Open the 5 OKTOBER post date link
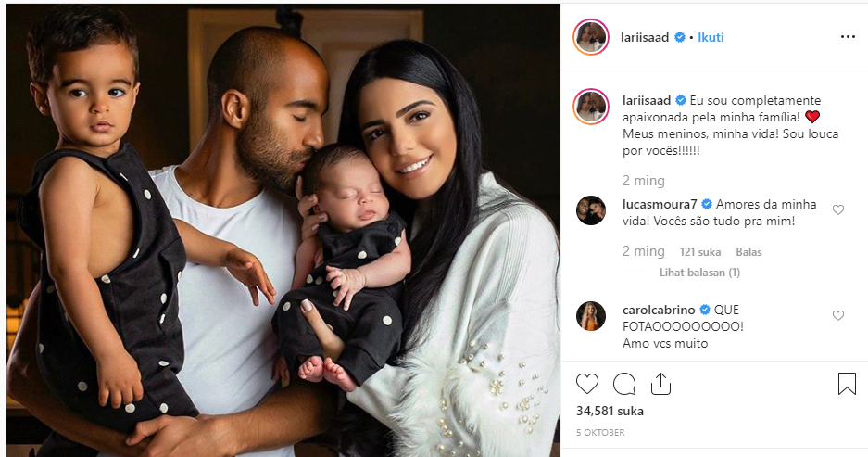This screenshot has width=868, height=457. coord(600,432)
